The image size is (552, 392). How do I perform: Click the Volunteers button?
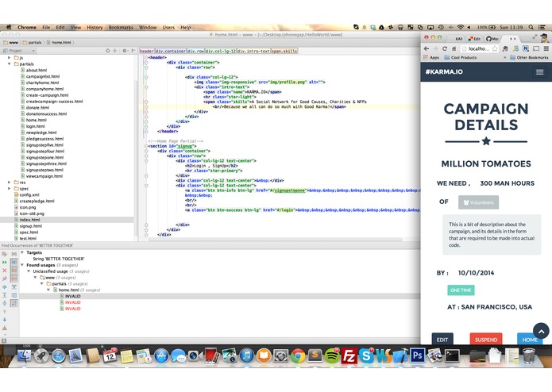[x=478, y=202]
